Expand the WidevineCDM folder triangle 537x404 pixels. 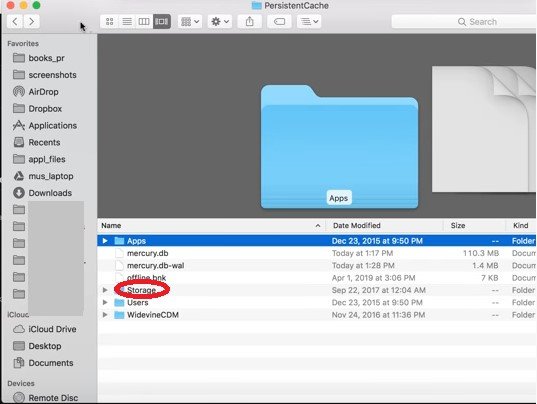105,315
